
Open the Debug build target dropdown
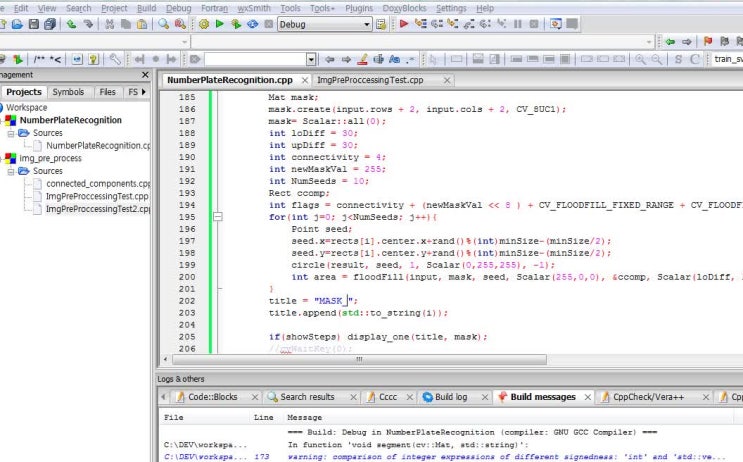click(367, 24)
